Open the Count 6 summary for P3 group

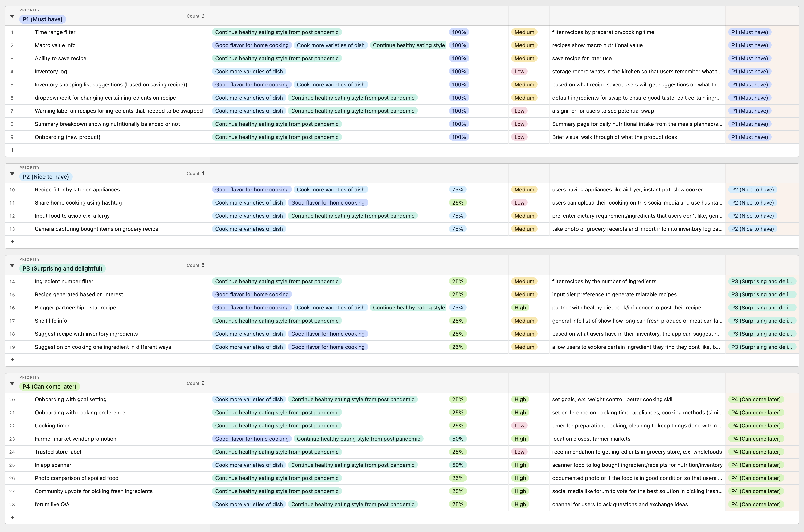[196, 265]
